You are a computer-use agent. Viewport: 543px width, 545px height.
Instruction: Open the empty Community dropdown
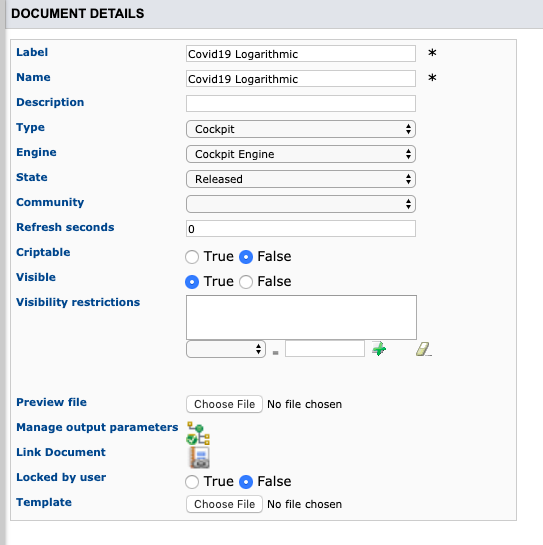coord(301,204)
